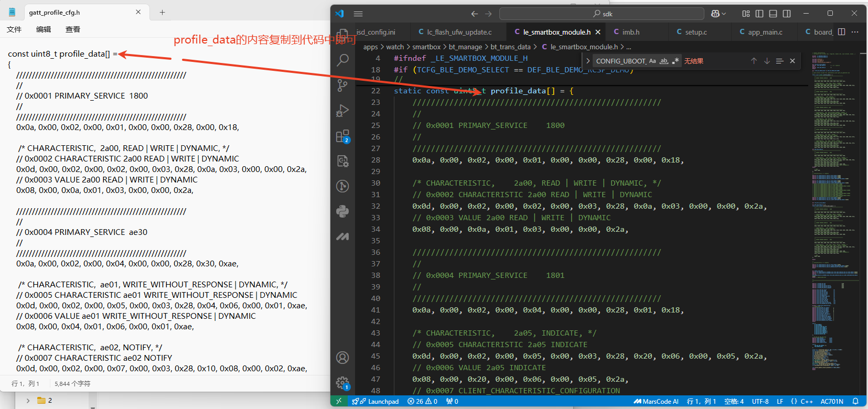Open Extensions view with badge 2
The height and width of the screenshot is (409, 868).
342,136
